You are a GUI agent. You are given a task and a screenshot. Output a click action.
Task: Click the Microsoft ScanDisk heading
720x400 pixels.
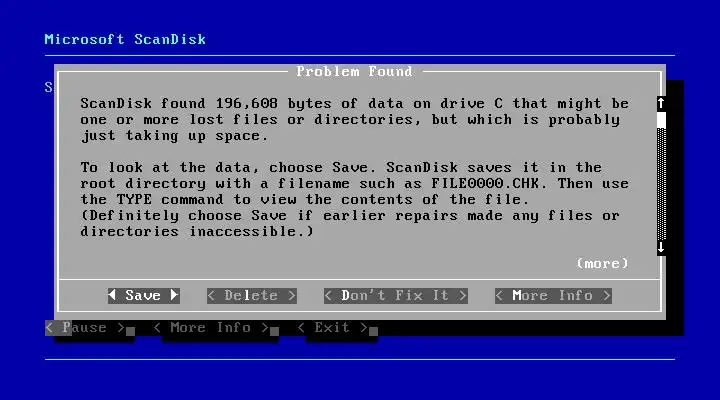[125, 39]
